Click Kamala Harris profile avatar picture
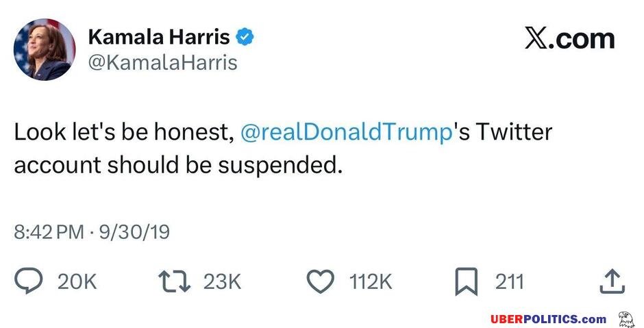Screen dimensions: 644x328 pos(45,50)
